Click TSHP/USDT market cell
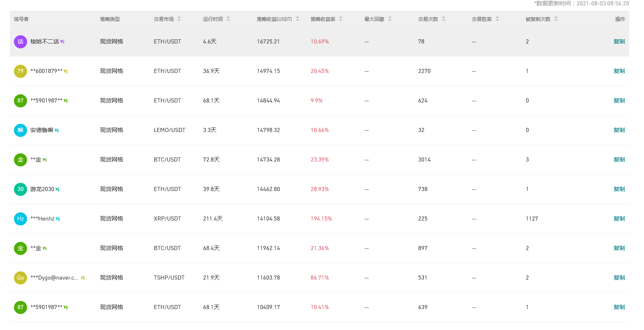644x330 pixels. point(169,278)
